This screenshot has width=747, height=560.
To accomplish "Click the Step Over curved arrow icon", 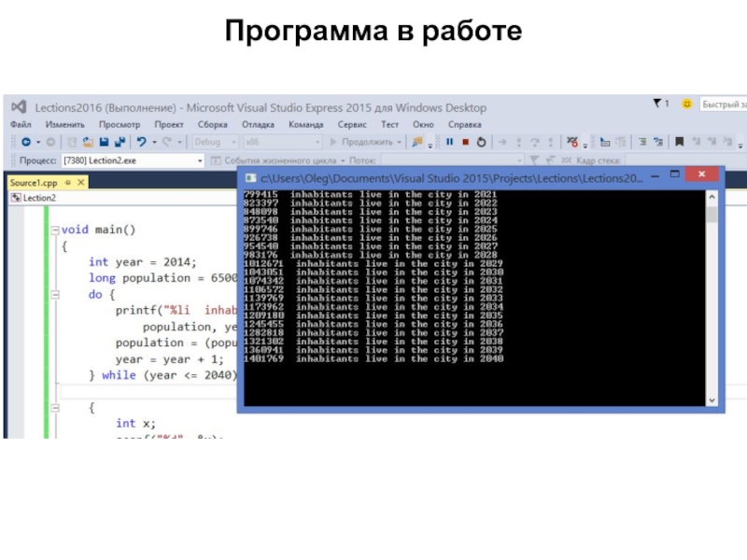I will [534, 142].
